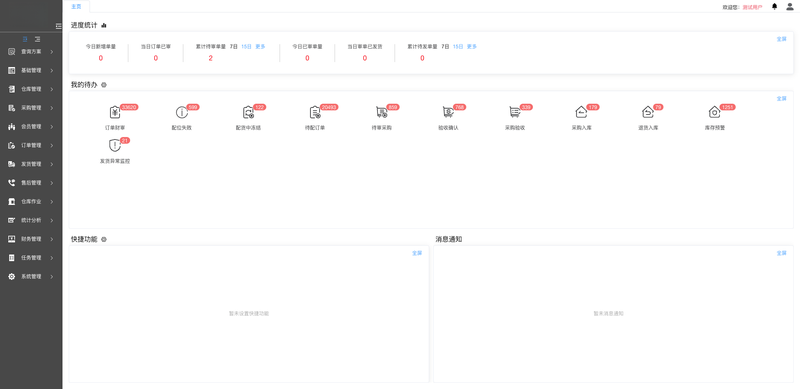Click the 今日新增单量 statistic
The image size is (800, 389).
[101, 52]
